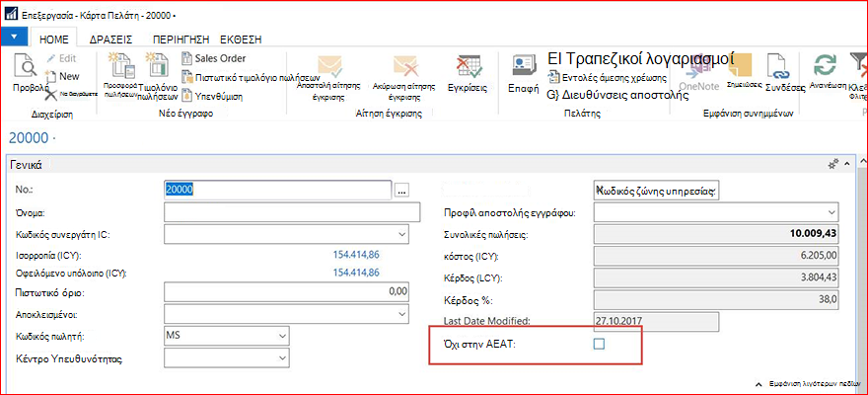This screenshot has height=395, width=868.
Task: Switch to the ΠΕΡΙΗΓΗΣΗ ribbon tab
Action: pyautogui.click(x=181, y=39)
